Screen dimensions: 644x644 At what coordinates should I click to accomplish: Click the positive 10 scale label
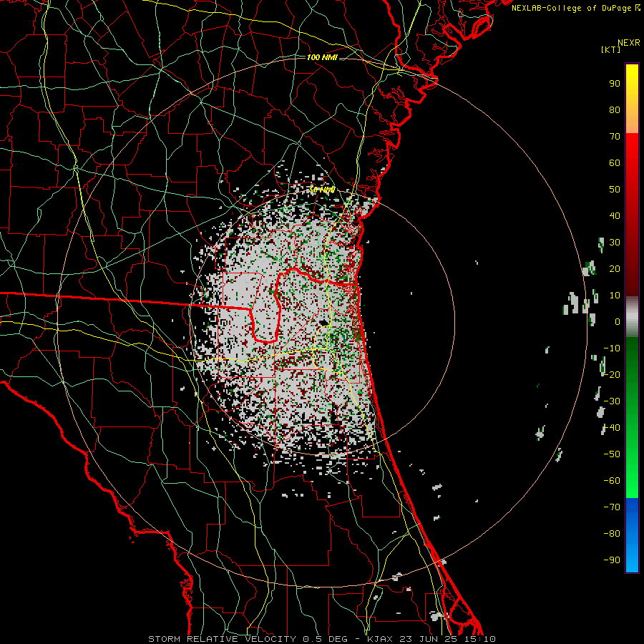coord(615,296)
